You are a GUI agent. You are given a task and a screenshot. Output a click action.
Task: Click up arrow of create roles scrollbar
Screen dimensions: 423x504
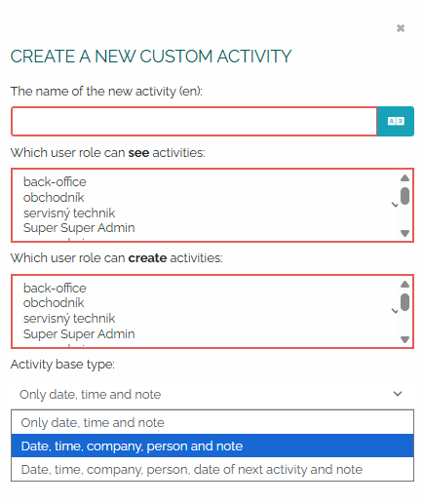(x=404, y=285)
